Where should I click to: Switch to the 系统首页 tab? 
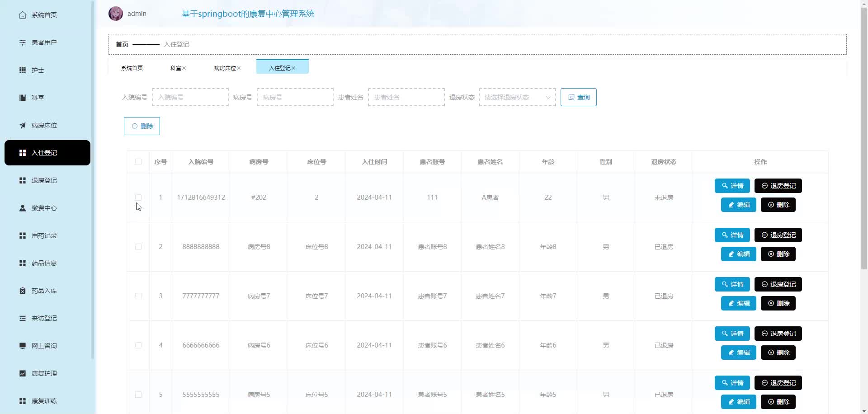click(x=132, y=68)
